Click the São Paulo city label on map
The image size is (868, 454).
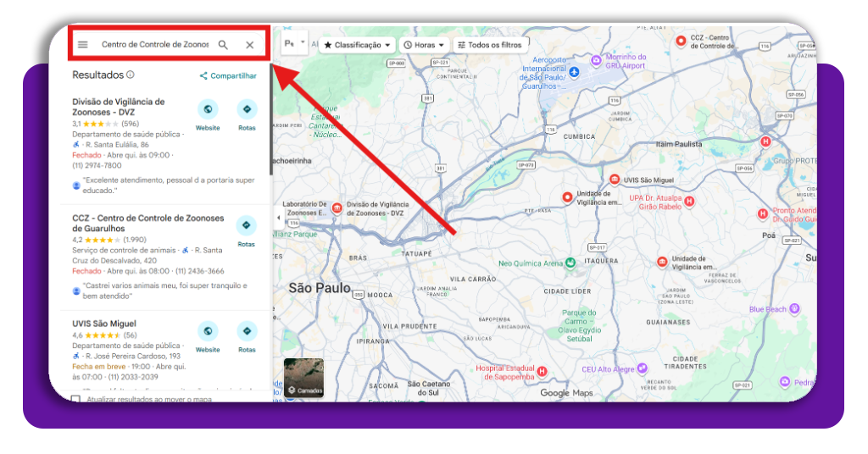[x=320, y=288]
